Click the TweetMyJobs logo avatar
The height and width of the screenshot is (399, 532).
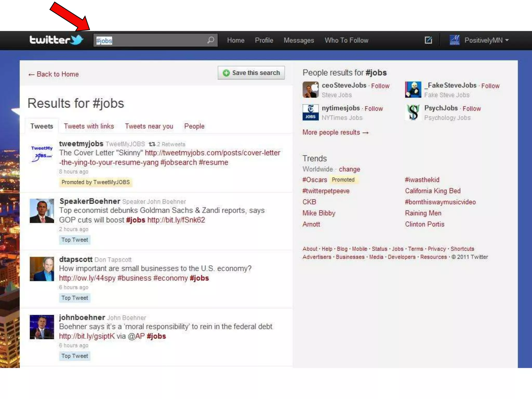coord(42,153)
